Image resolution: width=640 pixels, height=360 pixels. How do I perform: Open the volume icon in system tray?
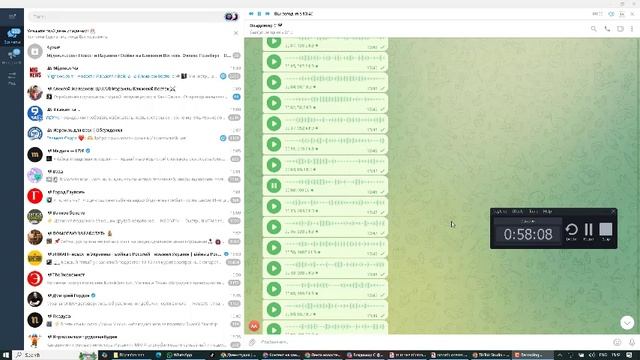tap(592, 355)
